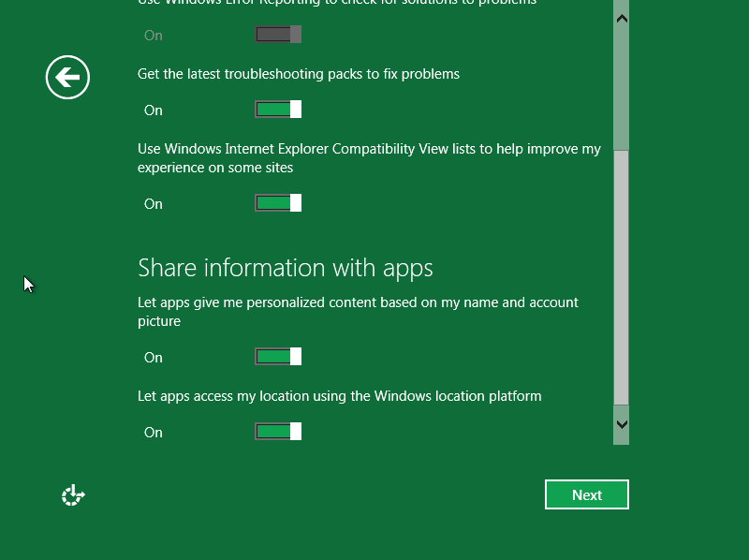The image size is (749, 560).
Task: Open the Ease of Access icon
Action: (73, 495)
